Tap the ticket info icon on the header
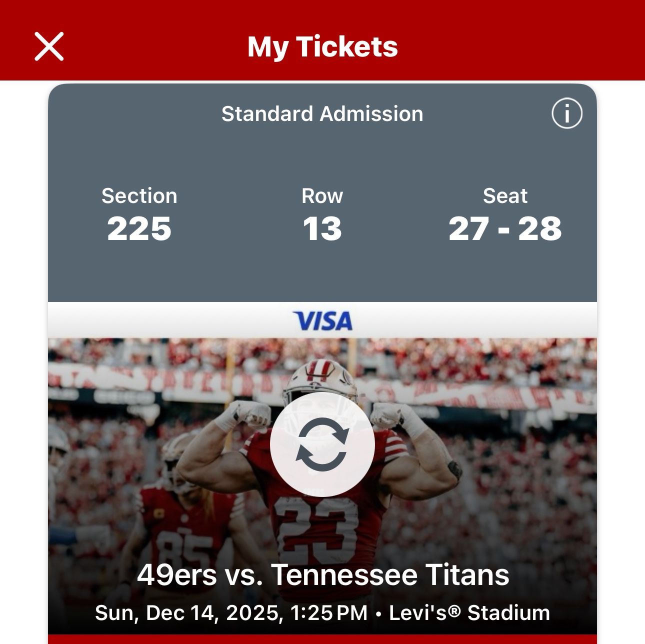Viewport: 645px width, 644px height. coord(566,113)
